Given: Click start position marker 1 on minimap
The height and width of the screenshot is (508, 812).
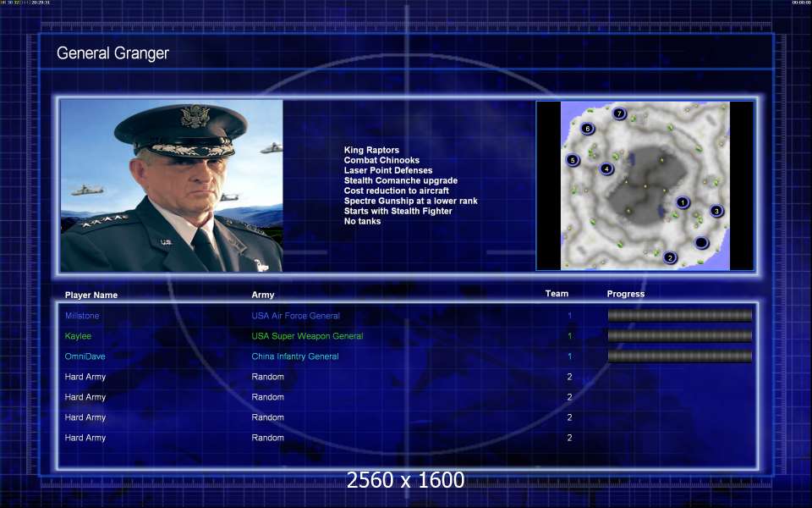Looking at the screenshot, I should 683,202.
